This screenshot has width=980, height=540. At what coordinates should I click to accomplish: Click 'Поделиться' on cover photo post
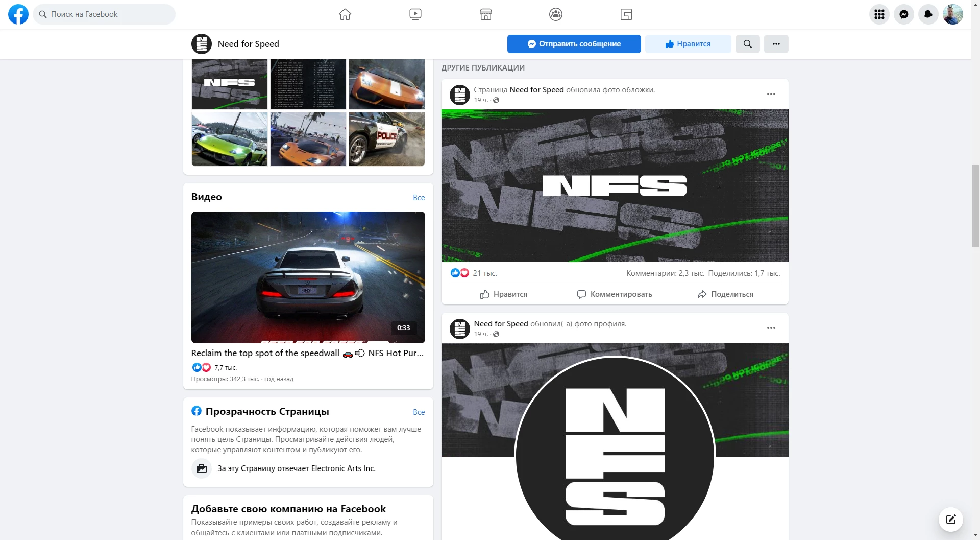click(x=725, y=294)
